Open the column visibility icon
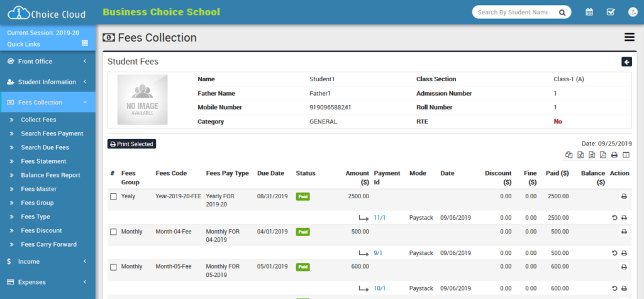The width and height of the screenshot is (644, 299). (x=626, y=155)
